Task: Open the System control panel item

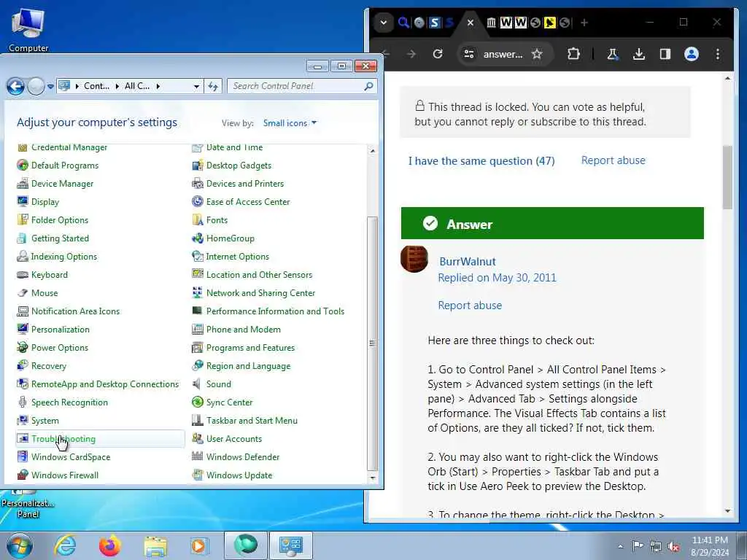Action: (44, 421)
